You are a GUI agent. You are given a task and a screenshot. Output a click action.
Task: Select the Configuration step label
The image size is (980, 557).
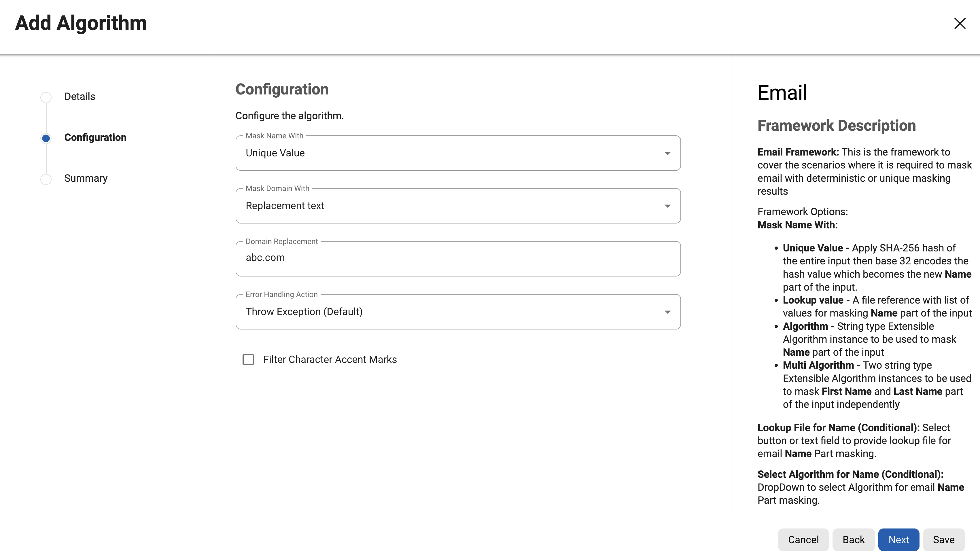pyautogui.click(x=95, y=137)
